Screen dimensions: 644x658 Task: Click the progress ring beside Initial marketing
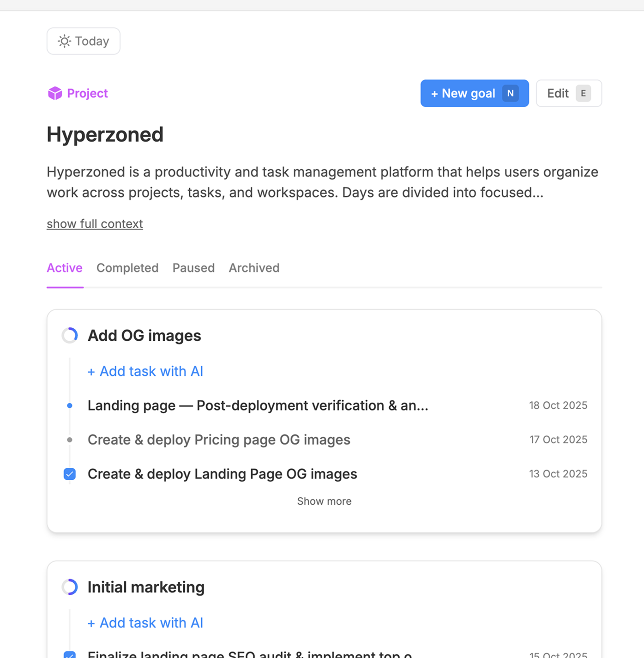click(x=70, y=587)
